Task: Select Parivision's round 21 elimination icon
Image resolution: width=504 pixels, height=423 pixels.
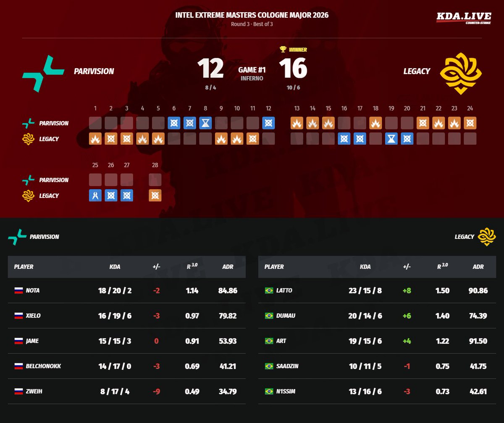Action: [423, 123]
